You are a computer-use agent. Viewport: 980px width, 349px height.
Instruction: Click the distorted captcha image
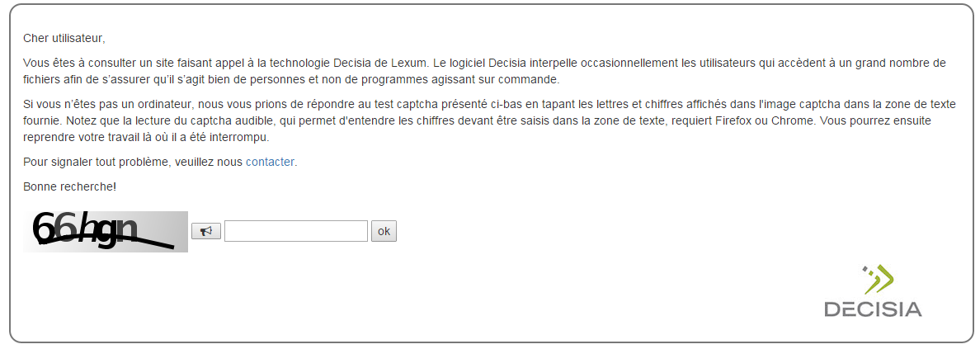click(106, 232)
